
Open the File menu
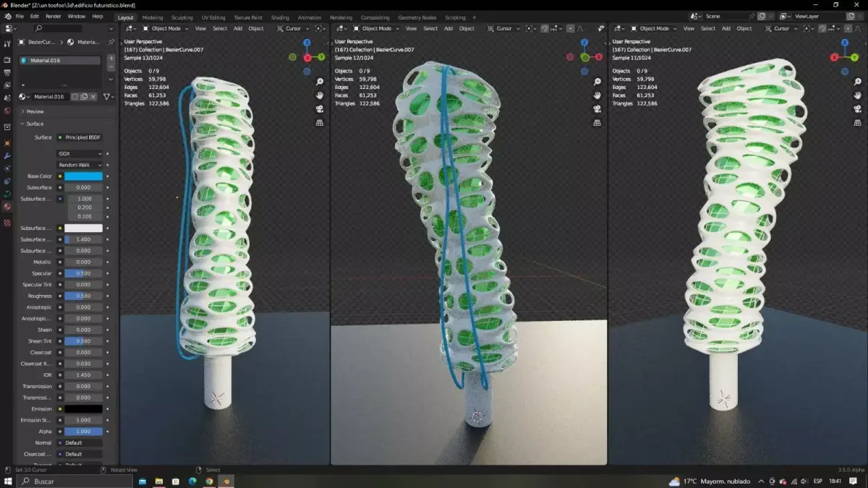20,16
